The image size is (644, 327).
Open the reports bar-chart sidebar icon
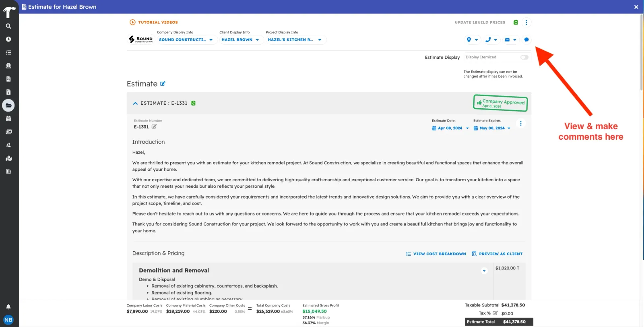coord(8,172)
